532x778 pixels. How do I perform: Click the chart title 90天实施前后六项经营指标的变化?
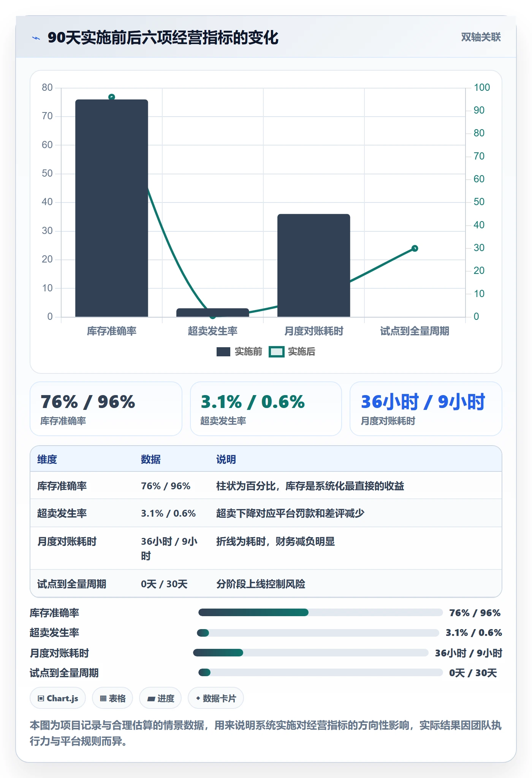point(163,38)
